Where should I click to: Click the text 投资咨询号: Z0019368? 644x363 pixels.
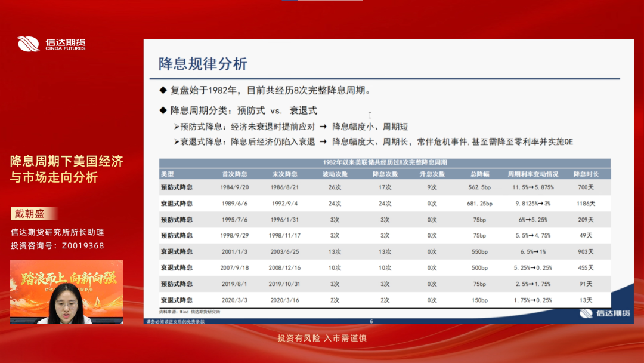57,245
